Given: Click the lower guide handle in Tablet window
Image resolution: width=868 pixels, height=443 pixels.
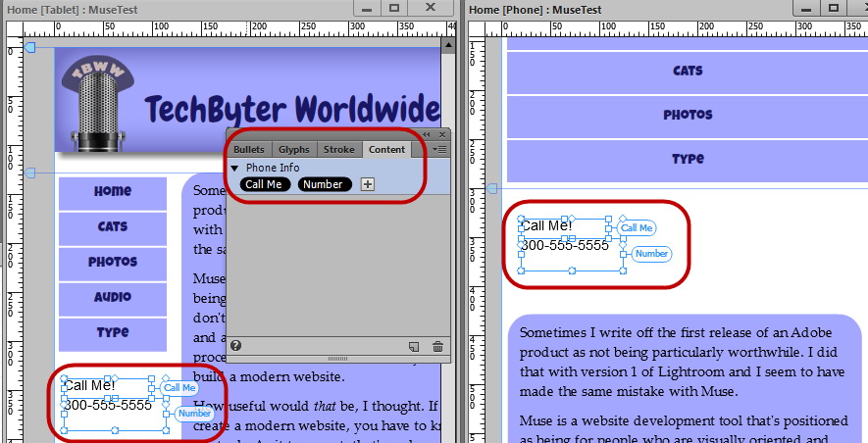Looking at the screenshot, I should pos(29,173).
